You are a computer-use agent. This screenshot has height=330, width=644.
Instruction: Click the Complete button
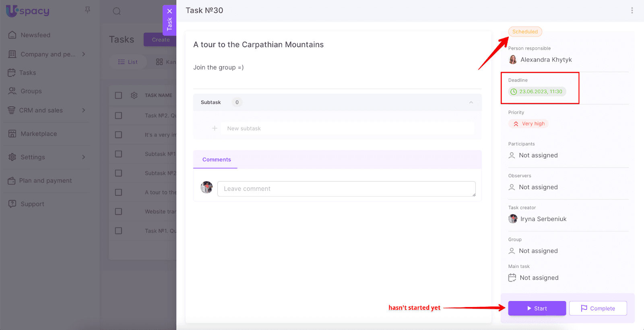(x=598, y=308)
